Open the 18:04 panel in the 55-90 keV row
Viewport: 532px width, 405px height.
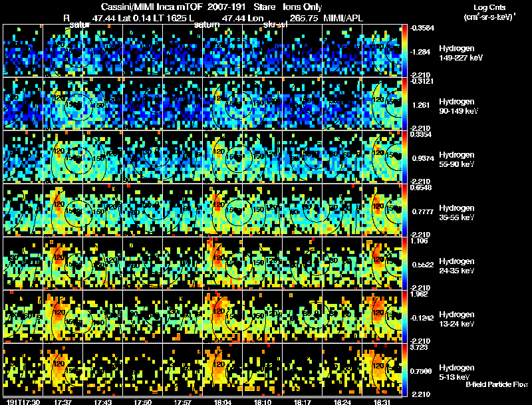tap(223, 157)
